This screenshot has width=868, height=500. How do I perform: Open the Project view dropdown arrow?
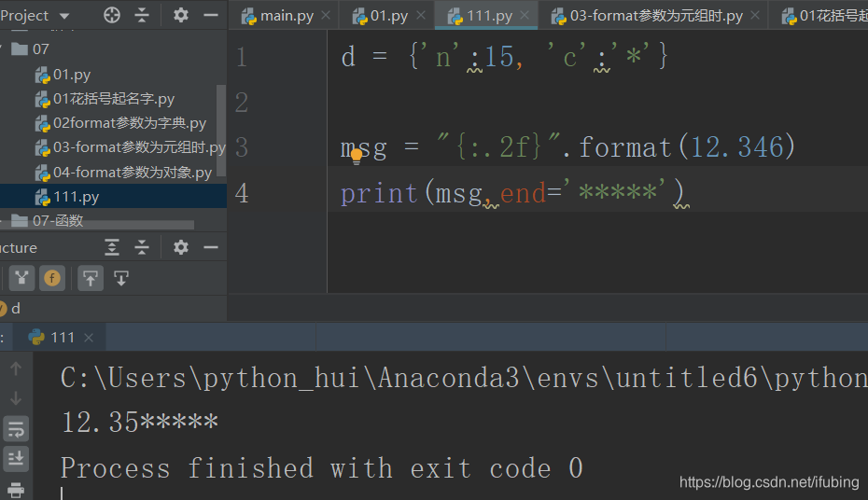coord(64,16)
